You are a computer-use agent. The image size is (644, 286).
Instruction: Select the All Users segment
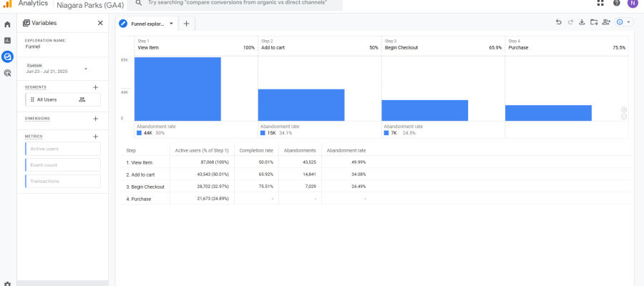click(63, 99)
